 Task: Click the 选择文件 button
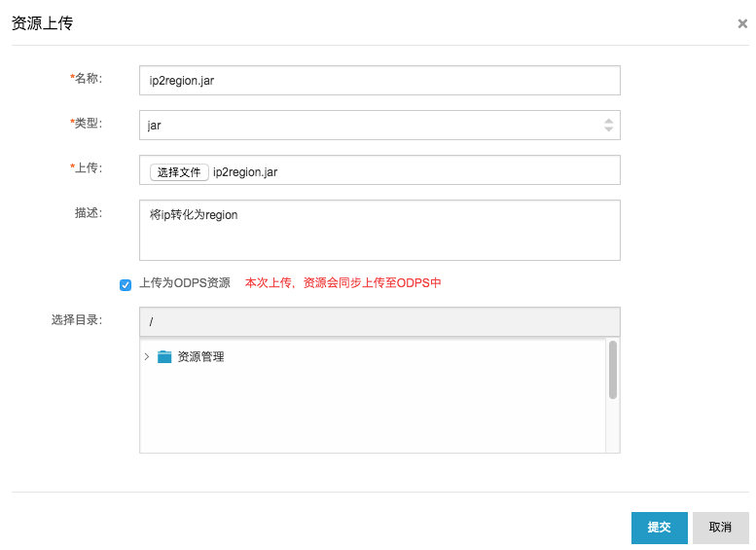pos(179,172)
